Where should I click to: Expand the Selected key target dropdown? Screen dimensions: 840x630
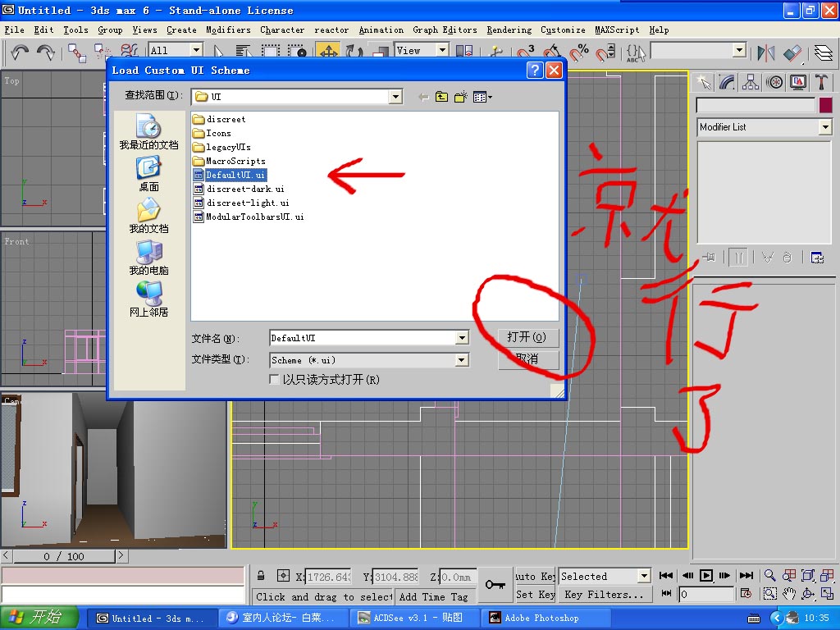point(644,577)
